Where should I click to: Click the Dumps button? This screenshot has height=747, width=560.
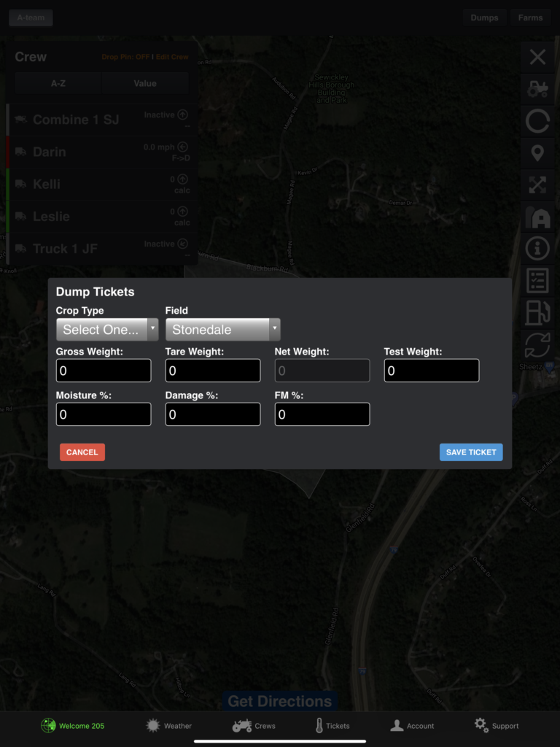pyautogui.click(x=484, y=18)
